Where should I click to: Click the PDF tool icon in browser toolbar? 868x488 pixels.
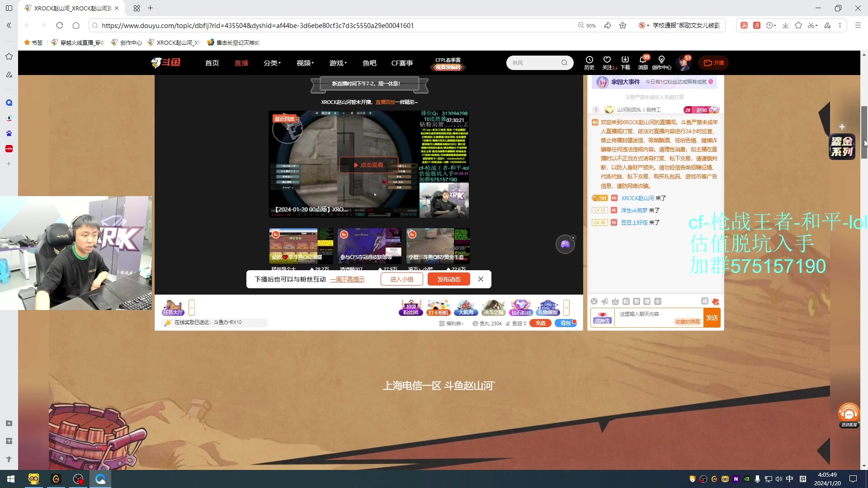click(x=744, y=25)
